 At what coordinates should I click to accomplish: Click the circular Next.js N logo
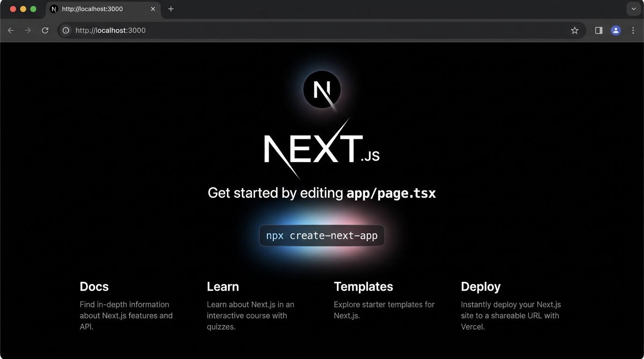tap(322, 89)
